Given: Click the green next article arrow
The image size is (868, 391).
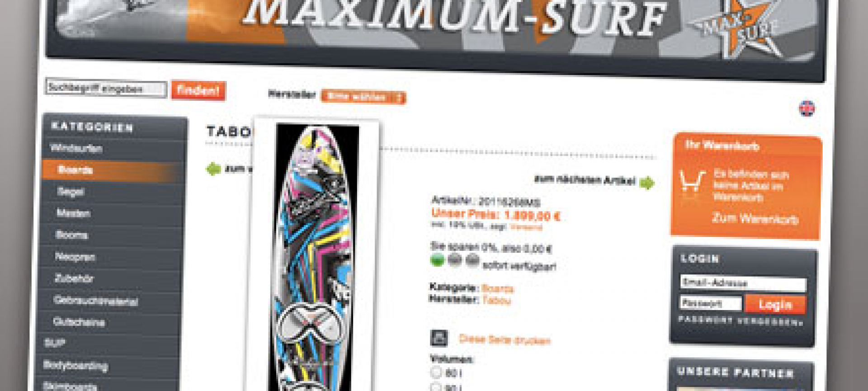Looking at the screenshot, I should [x=647, y=183].
